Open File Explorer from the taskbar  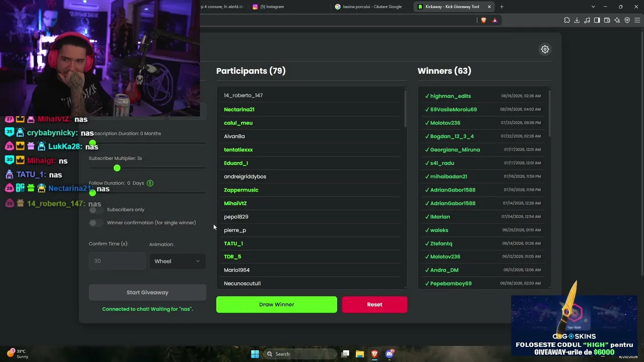point(360,354)
